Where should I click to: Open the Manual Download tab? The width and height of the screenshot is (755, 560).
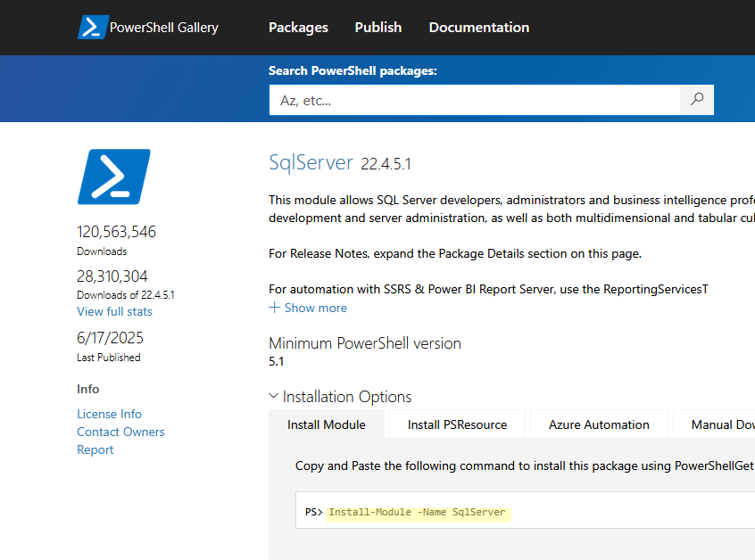[723, 424]
